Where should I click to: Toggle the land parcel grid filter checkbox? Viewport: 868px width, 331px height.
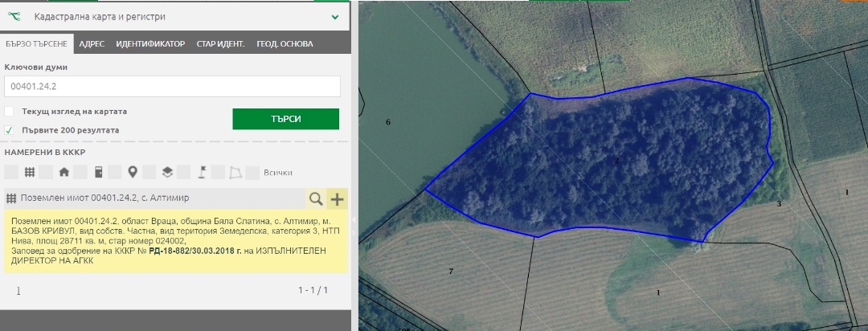[x=11, y=172]
